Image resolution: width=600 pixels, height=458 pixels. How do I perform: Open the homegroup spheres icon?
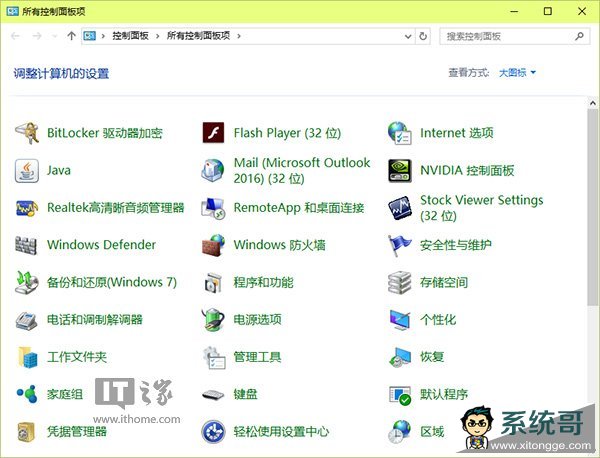coord(27,394)
